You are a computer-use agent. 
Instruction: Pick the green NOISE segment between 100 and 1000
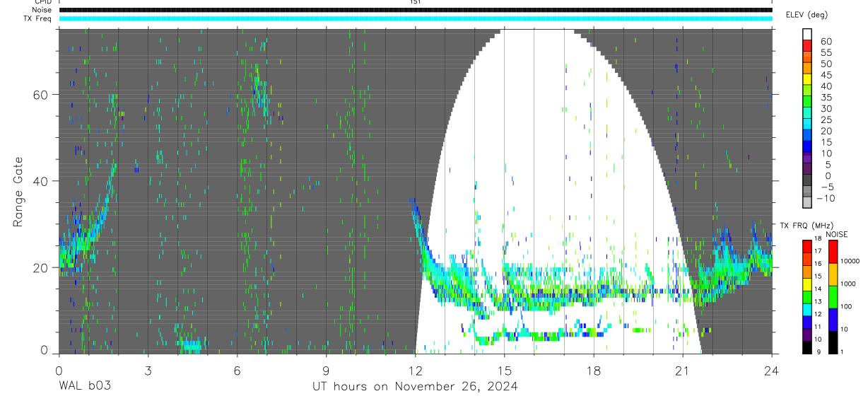click(833, 296)
